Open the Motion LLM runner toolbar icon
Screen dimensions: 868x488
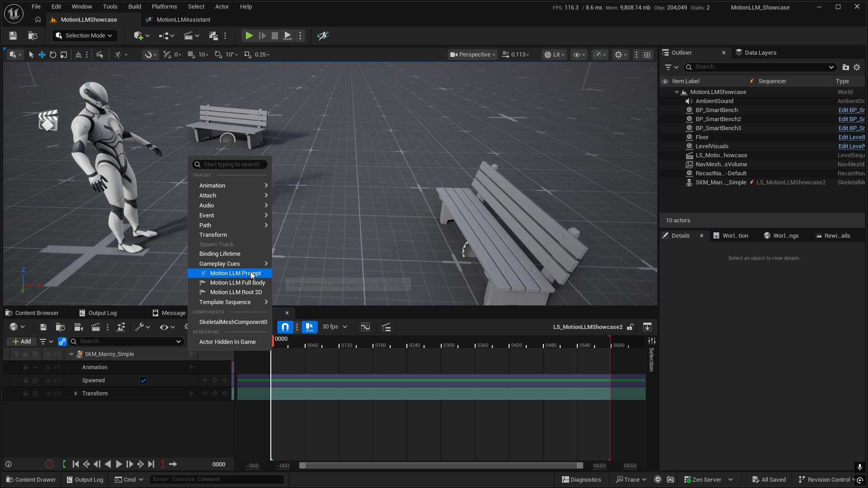[x=322, y=36]
